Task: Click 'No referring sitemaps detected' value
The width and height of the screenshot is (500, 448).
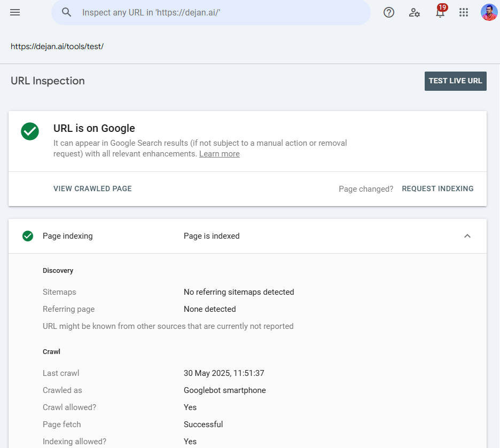Action: (x=239, y=292)
